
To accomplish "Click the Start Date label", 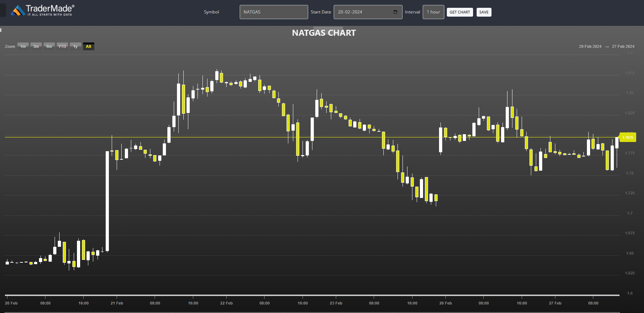I will [x=321, y=12].
